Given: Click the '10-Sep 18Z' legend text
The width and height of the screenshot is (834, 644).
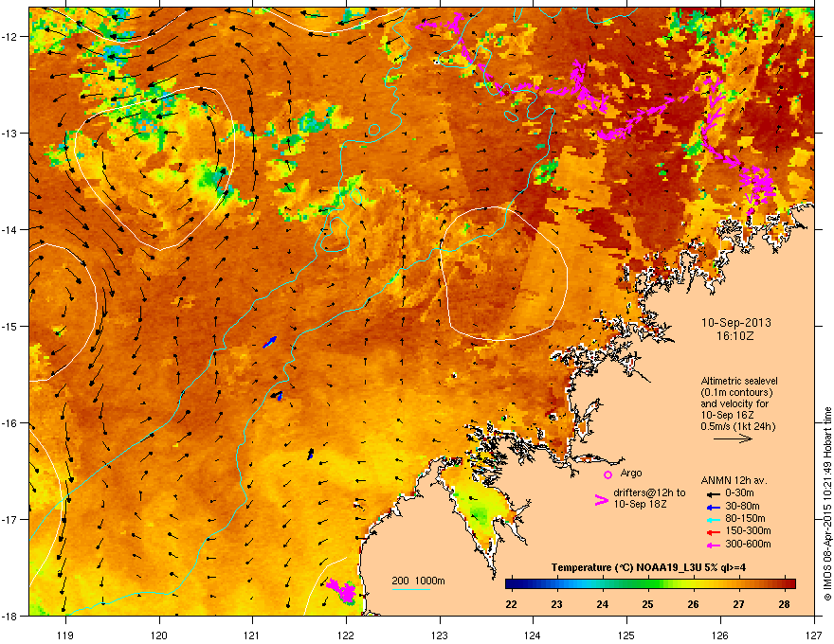Looking at the screenshot, I should (640, 504).
